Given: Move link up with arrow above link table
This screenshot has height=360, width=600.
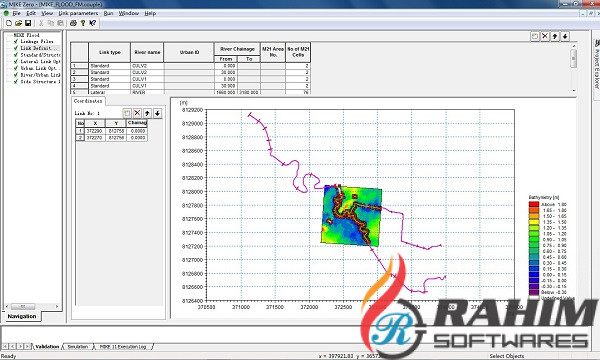Looking at the screenshot, I should (555, 36).
